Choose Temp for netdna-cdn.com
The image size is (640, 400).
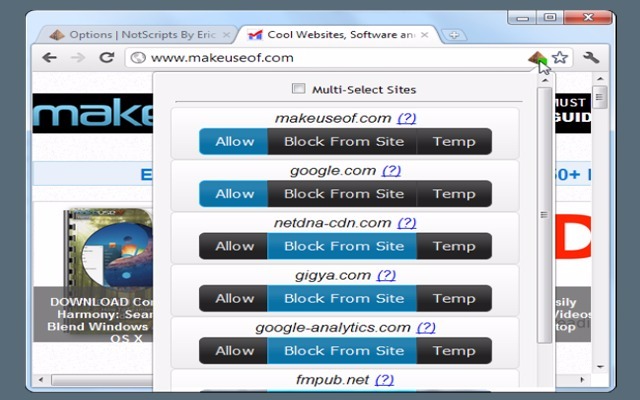pos(454,246)
